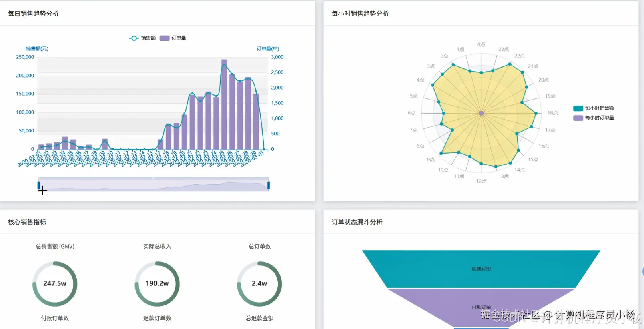The image size is (644, 329).
Task: Click the purple center point of the radar chart
Action: [x=481, y=113]
